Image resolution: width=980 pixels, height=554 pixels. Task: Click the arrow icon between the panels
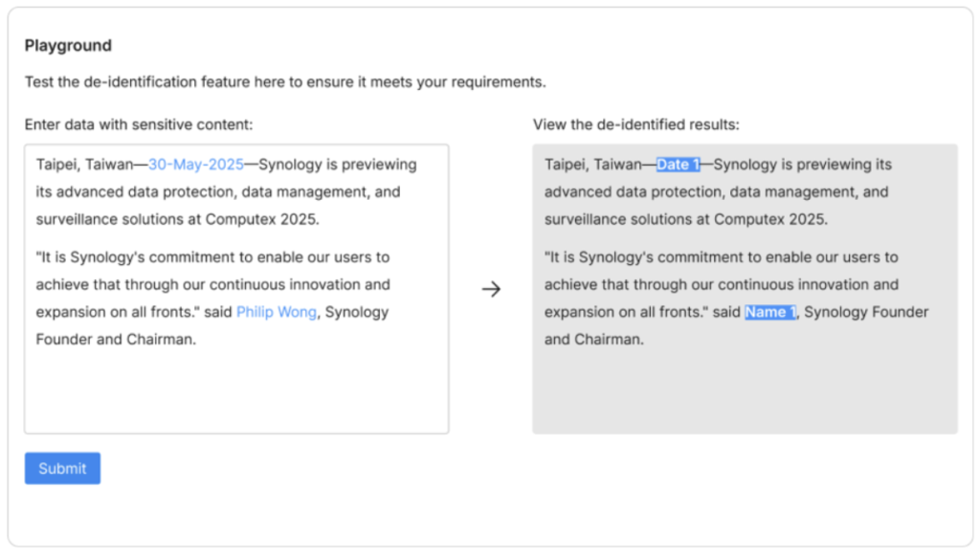[x=492, y=289]
